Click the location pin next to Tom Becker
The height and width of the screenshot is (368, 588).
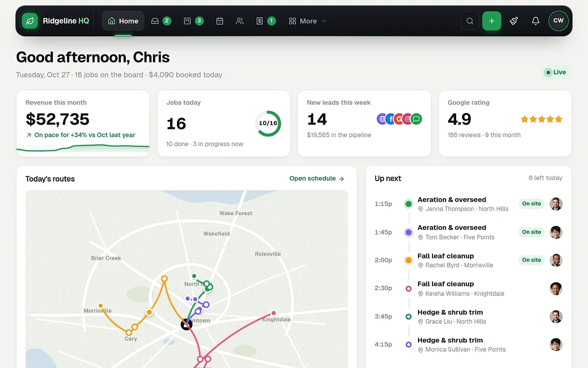click(x=420, y=237)
